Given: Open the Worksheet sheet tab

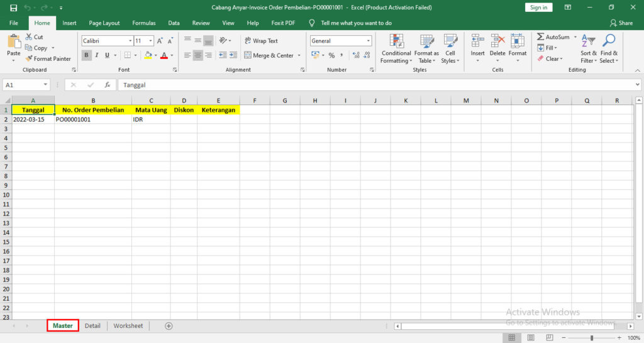Looking at the screenshot, I should 128,326.
